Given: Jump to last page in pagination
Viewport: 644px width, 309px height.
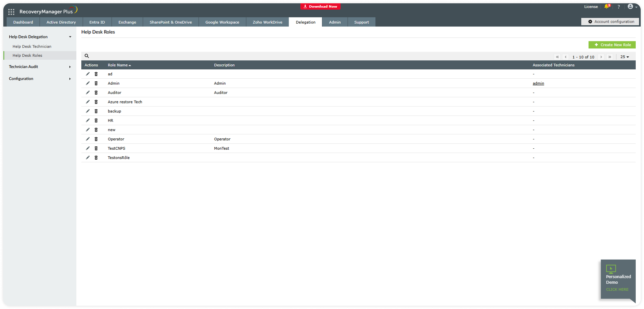Looking at the screenshot, I should point(609,57).
